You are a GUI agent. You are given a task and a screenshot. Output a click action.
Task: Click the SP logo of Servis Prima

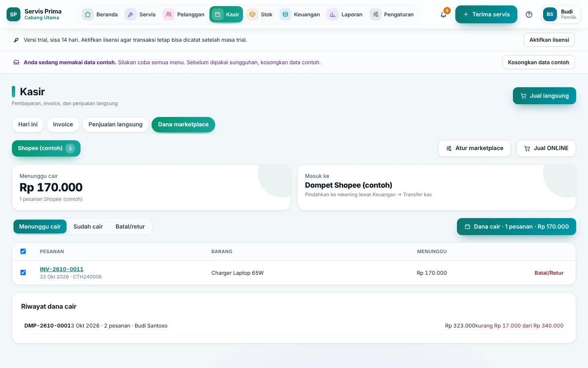click(x=13, y=14)
